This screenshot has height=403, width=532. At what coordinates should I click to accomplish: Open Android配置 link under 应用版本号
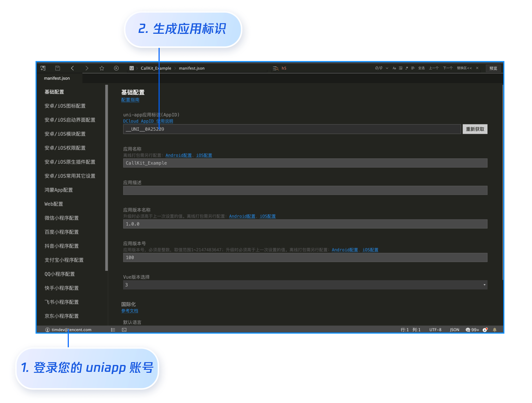click(x=345, y=250)
